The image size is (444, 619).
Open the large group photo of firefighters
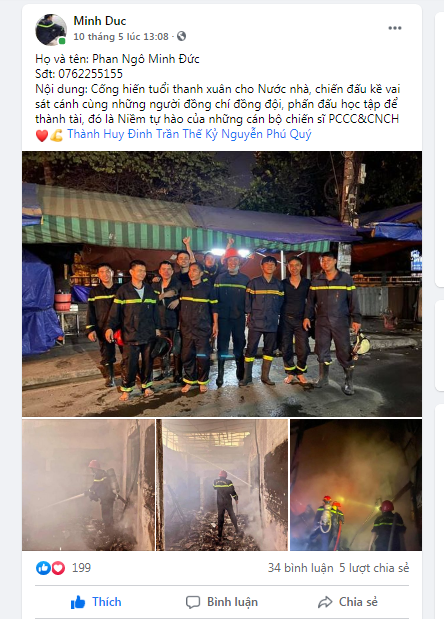point(222,284)
